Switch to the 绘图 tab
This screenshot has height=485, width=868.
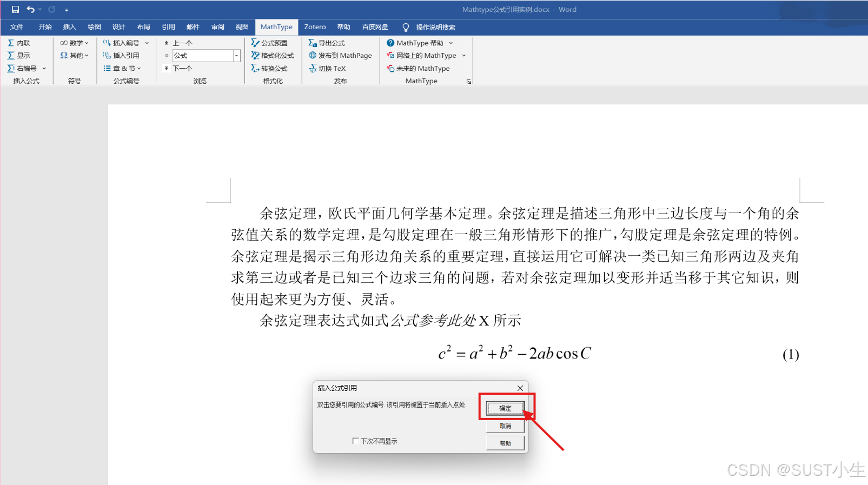[95, 27]
